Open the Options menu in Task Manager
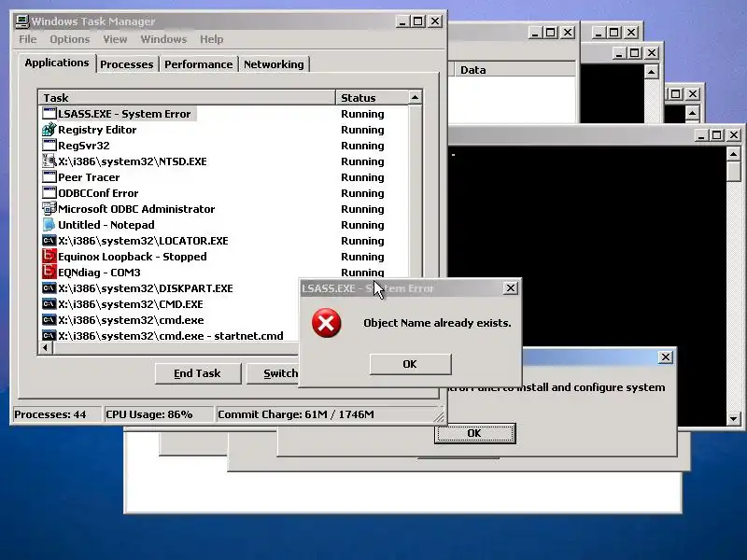Screen dimensions: 747x560 (69, 39)
